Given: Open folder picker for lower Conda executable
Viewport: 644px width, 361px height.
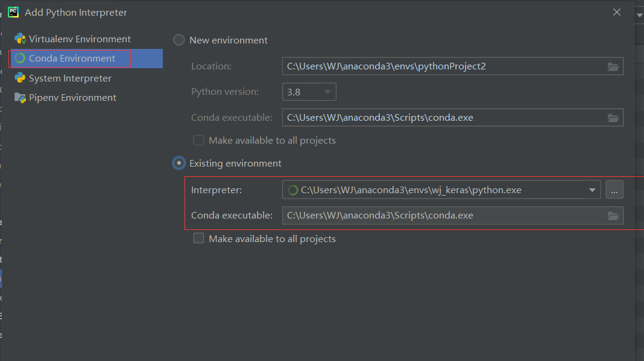Looking at the screenshot, I should click(614, 215).
